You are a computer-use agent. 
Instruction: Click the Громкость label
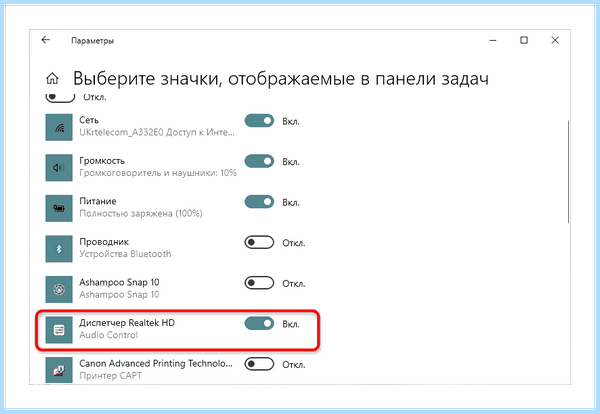[102, 161]
